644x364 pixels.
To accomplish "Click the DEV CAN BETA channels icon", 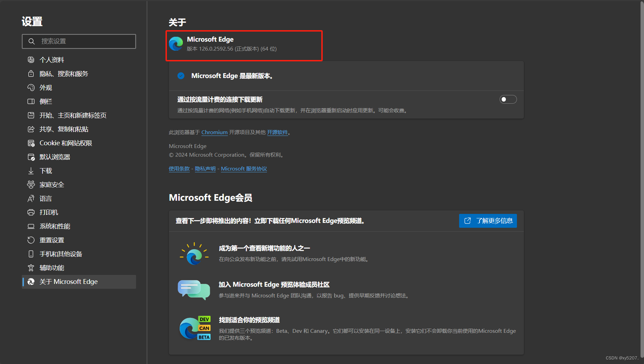I will coord(195,328).
